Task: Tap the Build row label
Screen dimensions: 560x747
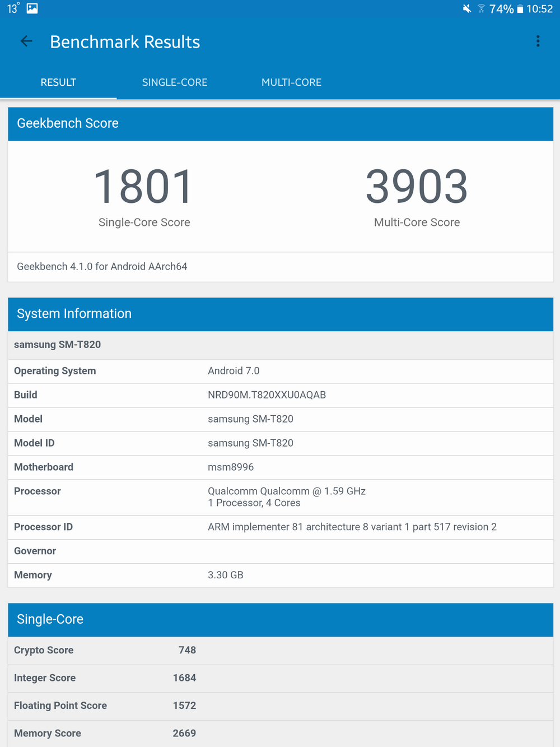Action: tap(26, 395)
